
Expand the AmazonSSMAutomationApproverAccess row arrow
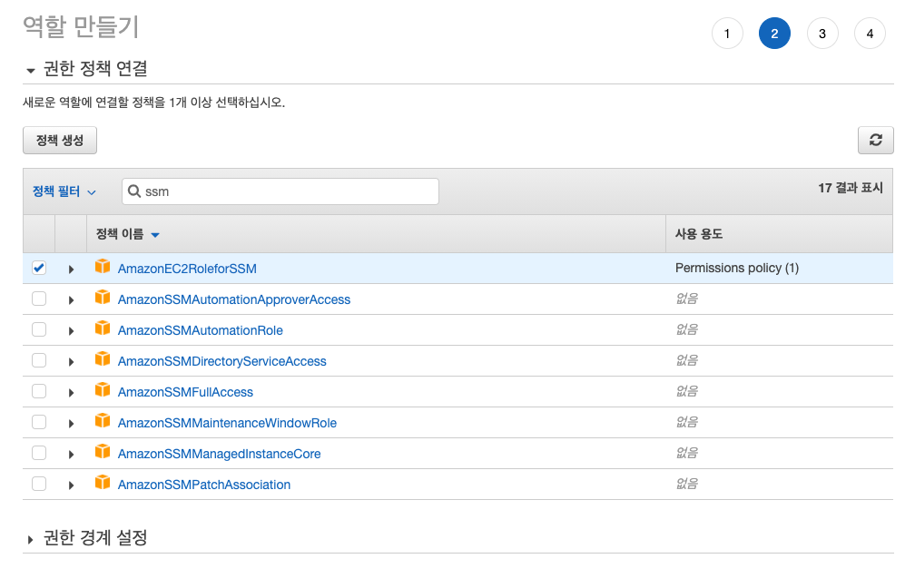(71, 300)
